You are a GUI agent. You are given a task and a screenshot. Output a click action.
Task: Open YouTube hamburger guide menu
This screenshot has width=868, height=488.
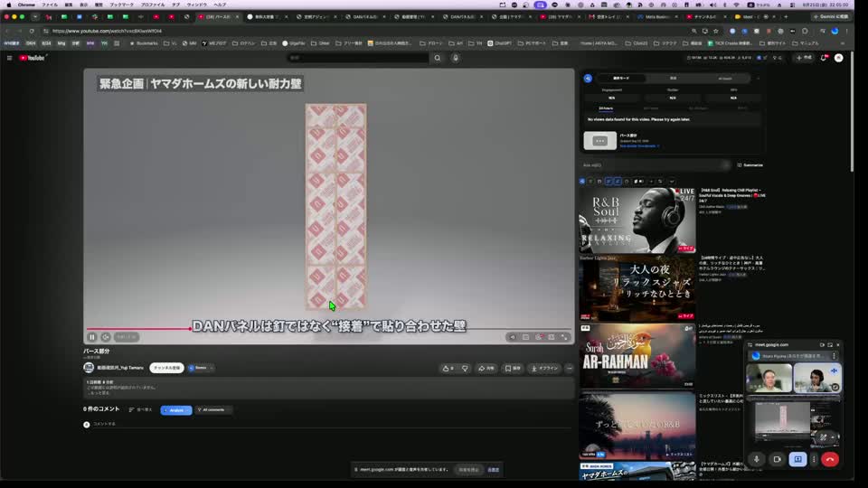(x=9, y=58)
